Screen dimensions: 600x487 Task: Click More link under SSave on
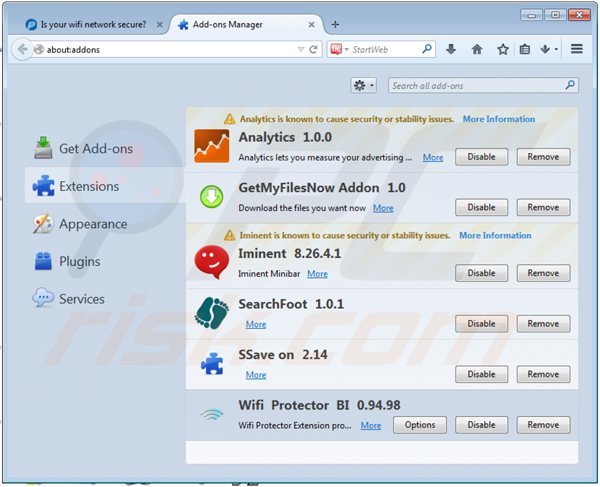[256, 375]
